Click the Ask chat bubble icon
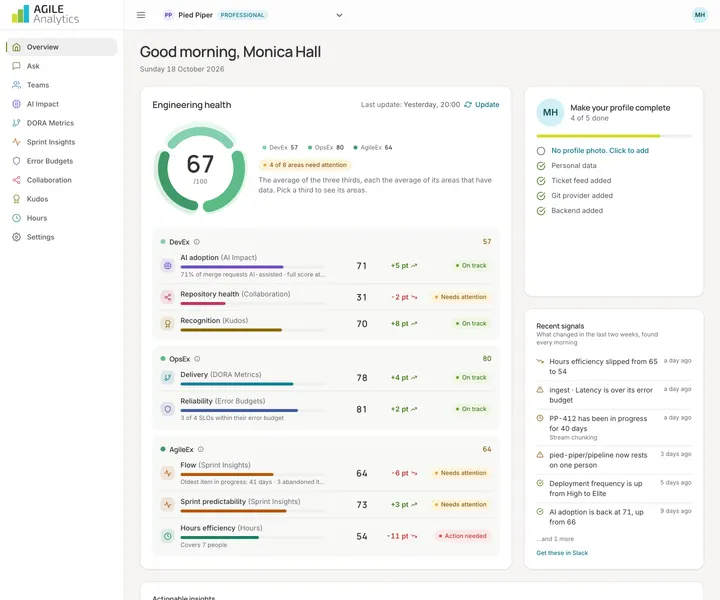The image size is (720, 600). coord(17,66)
